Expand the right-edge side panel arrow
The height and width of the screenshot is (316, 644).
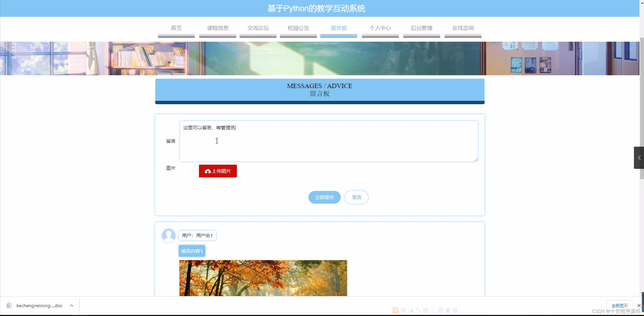639,158
